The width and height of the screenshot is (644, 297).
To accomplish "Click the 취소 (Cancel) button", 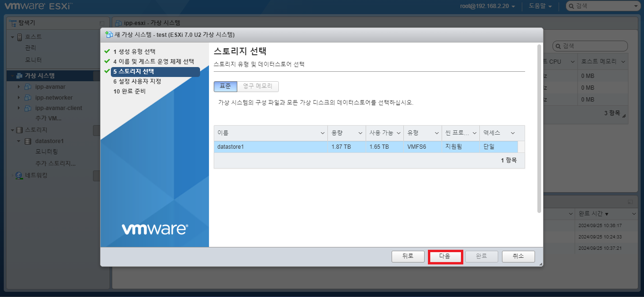I will click(x=518, y=256).
